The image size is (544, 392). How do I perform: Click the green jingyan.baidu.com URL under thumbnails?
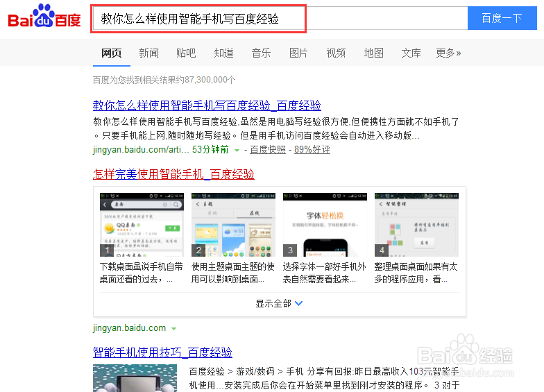[129, 327]
